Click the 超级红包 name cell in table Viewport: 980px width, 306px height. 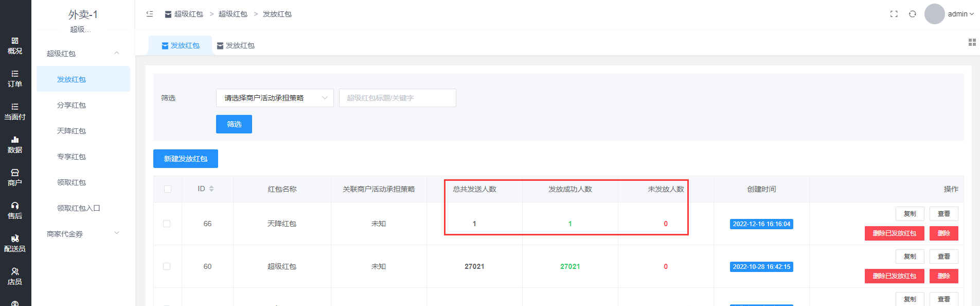coord(282,266)
